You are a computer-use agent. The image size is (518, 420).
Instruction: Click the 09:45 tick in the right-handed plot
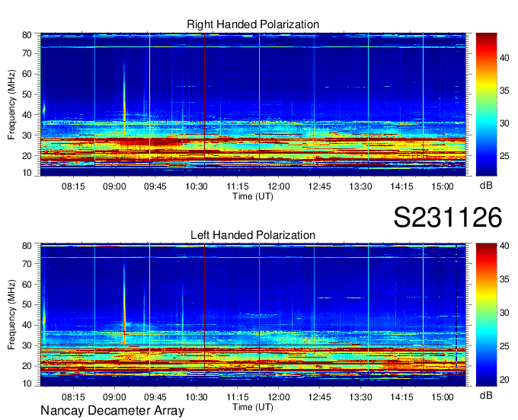pyautogui.click(x=155, y=186)
